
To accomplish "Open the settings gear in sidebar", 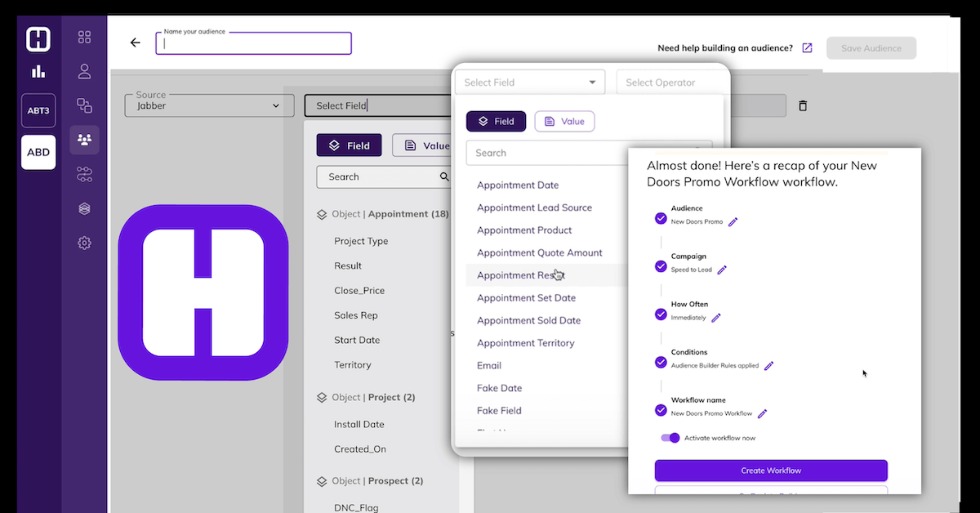I will pyautogui.click(x=84, y=243).
